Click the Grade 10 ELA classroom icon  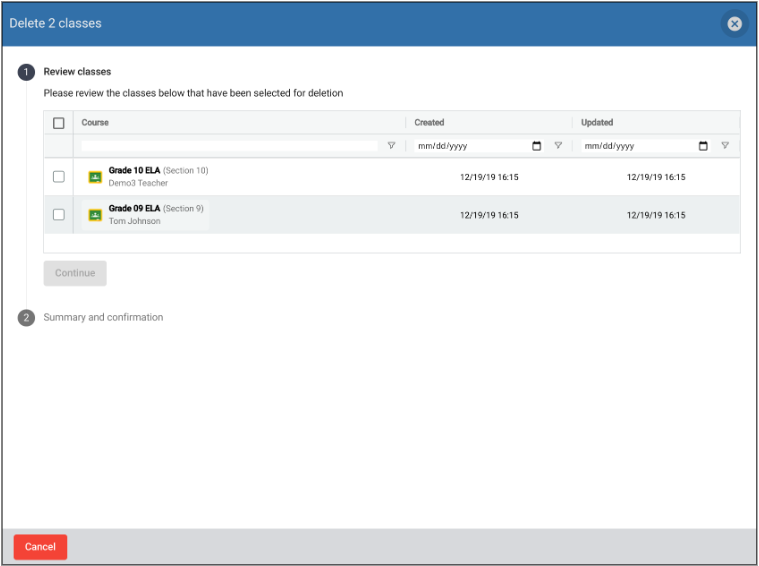(x=95, y=177)
